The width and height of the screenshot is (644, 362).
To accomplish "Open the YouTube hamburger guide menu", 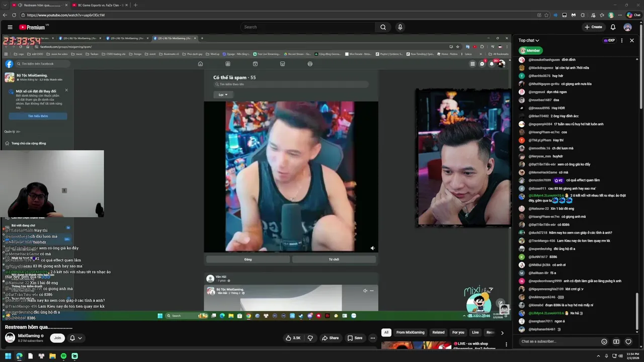I will (x=10, y=27).
